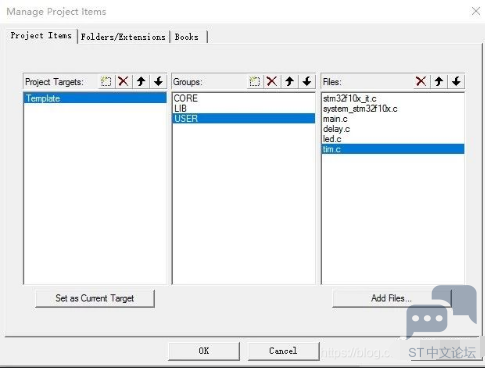Image resolution: width=485 pixels, height=368 pixels.
Task: Move selected group down
Action: [x=307, y=81]
